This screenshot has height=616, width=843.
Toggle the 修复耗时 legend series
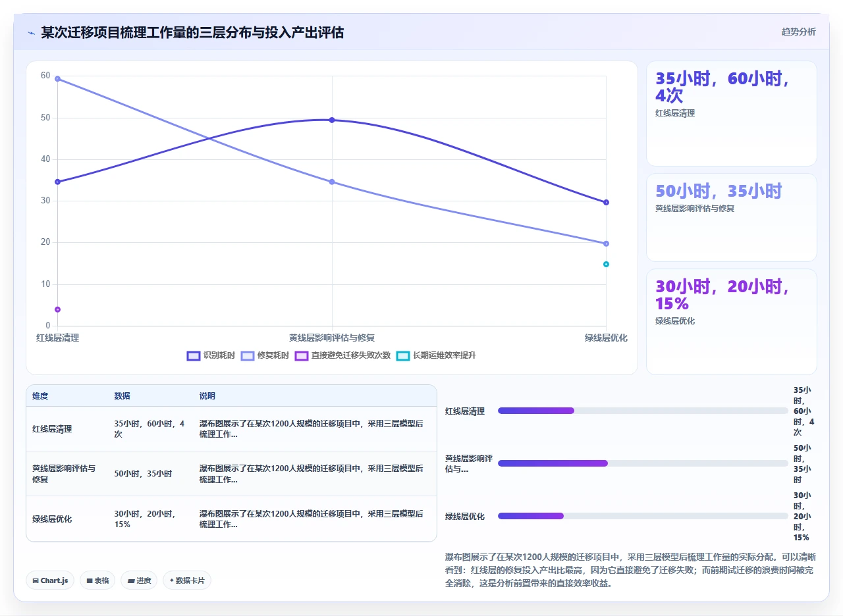[x=265, y=355]
